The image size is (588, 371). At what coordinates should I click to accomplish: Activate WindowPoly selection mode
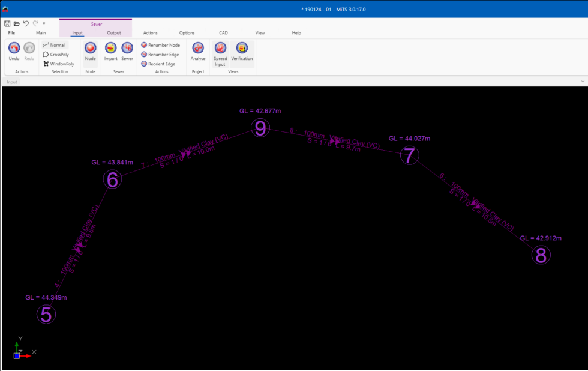tap(58, 64)
